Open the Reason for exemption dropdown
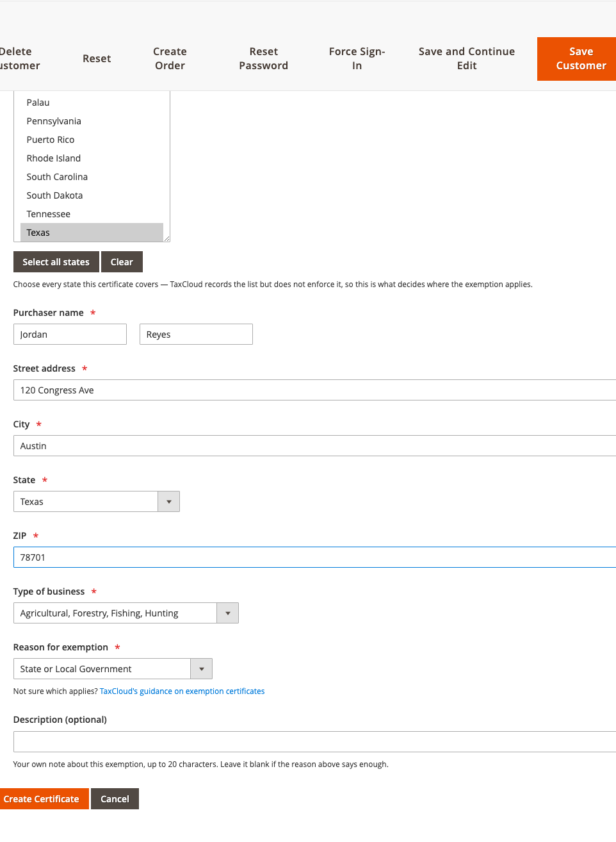Image resolution: width=616 pixels, height=842 pixels. point(113,669)
